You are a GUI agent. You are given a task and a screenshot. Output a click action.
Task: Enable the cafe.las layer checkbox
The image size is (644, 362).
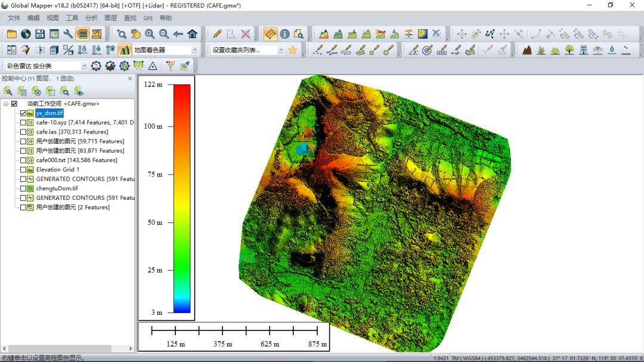pos(23,132)
